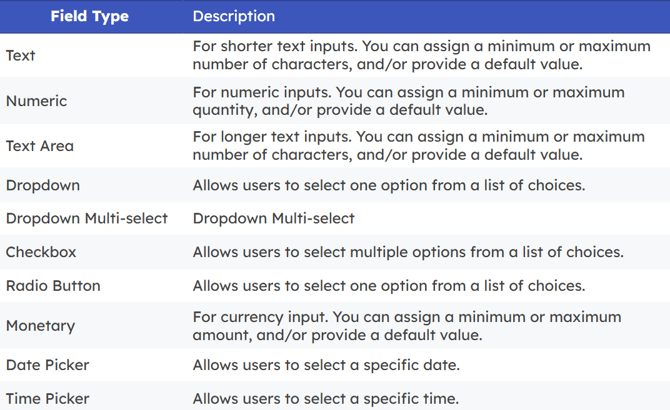Image resolution: width=670 pixels, height=410 pixels.
Task: Select the "Monetary" field type cell
Action: coord(40,326)
